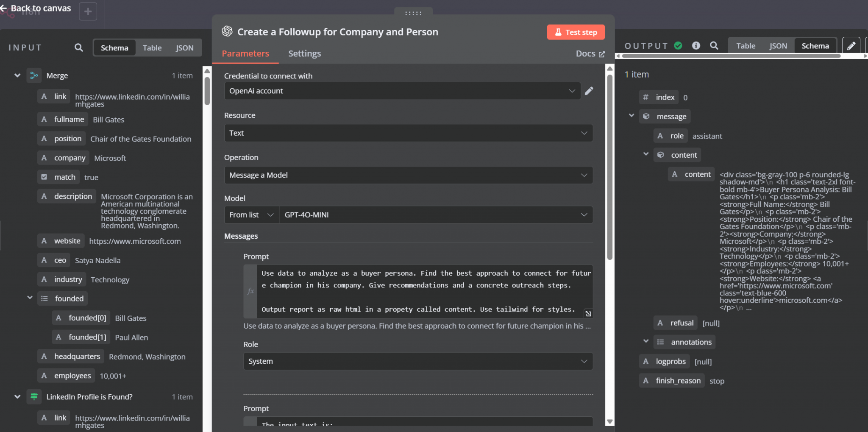This screenshot has height=432, width=868.
Task: Collapse the message item in the output
Action: click(631, 115)
